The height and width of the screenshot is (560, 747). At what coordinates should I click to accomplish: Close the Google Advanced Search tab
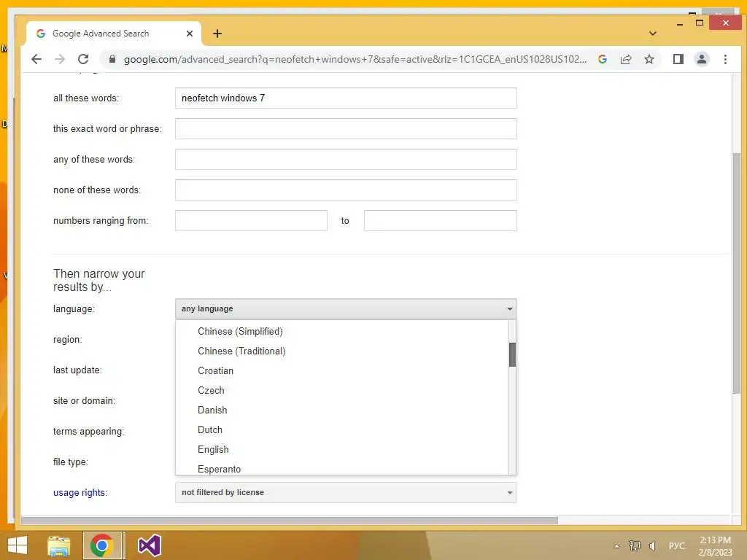(190, 34)
